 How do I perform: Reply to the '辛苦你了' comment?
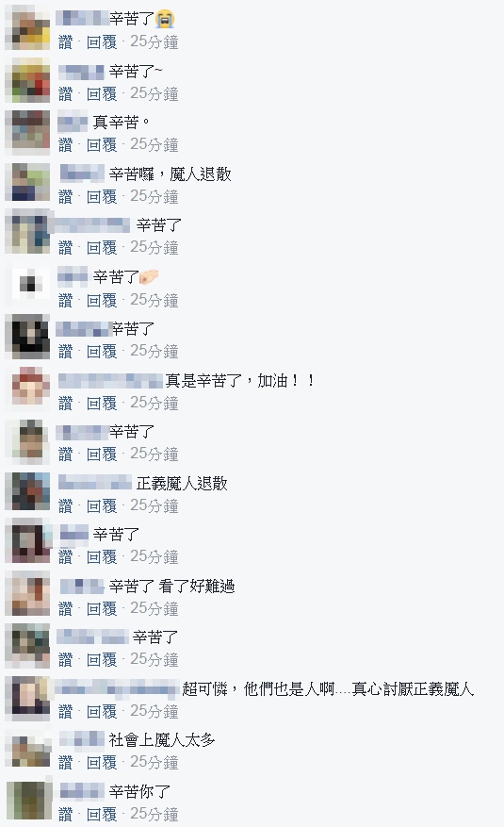(102, 814)
